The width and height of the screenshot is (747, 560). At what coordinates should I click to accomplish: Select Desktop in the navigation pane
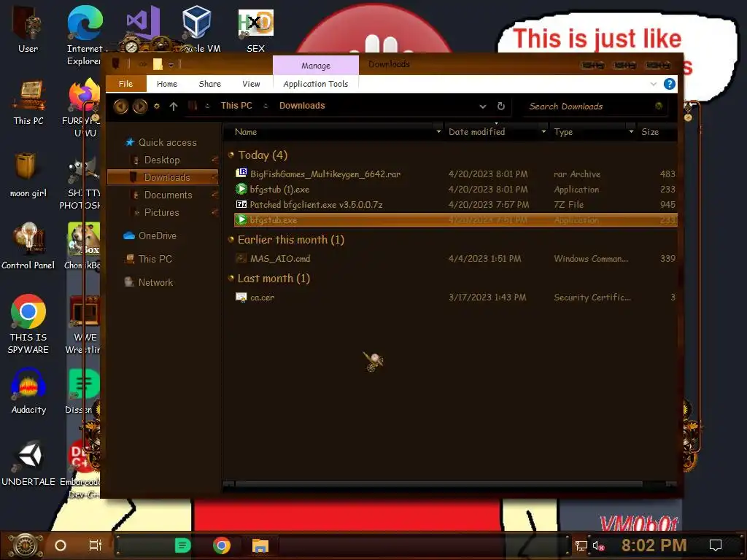pos(162,160)
